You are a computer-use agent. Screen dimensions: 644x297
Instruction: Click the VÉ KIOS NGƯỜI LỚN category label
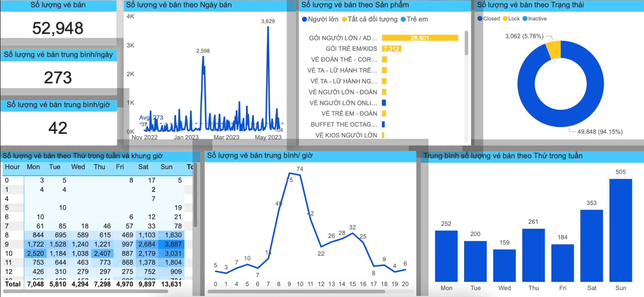click(346, 135)
